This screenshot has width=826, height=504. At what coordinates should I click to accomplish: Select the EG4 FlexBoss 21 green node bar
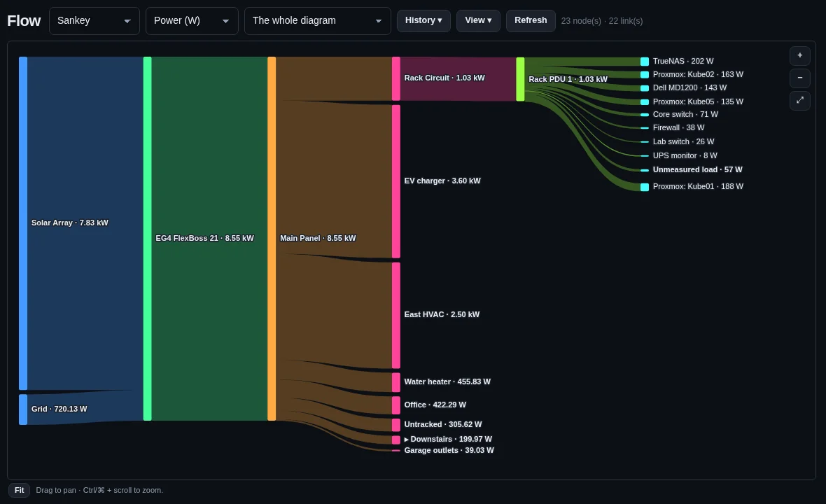[148, 239]
